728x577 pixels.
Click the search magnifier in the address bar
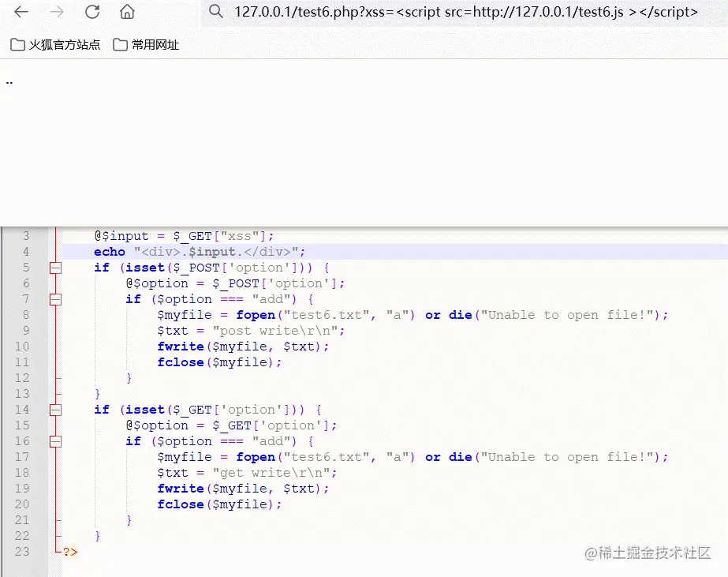click(216, 11)
